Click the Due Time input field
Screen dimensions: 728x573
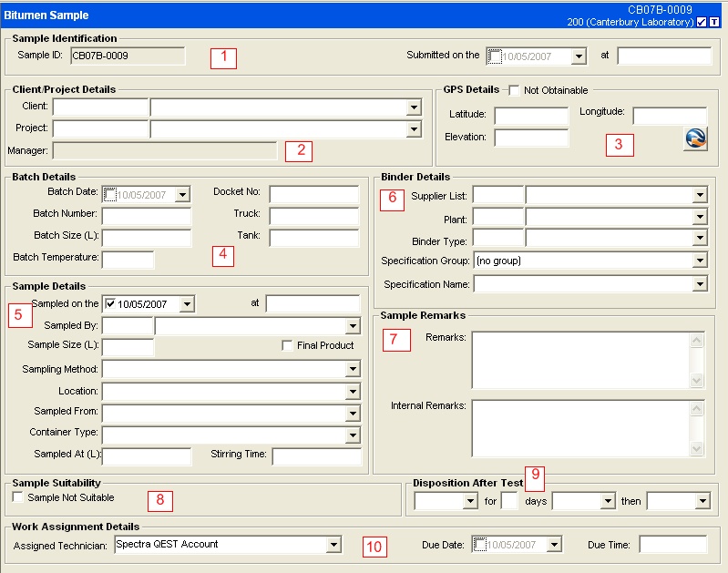tap(672, 545)
